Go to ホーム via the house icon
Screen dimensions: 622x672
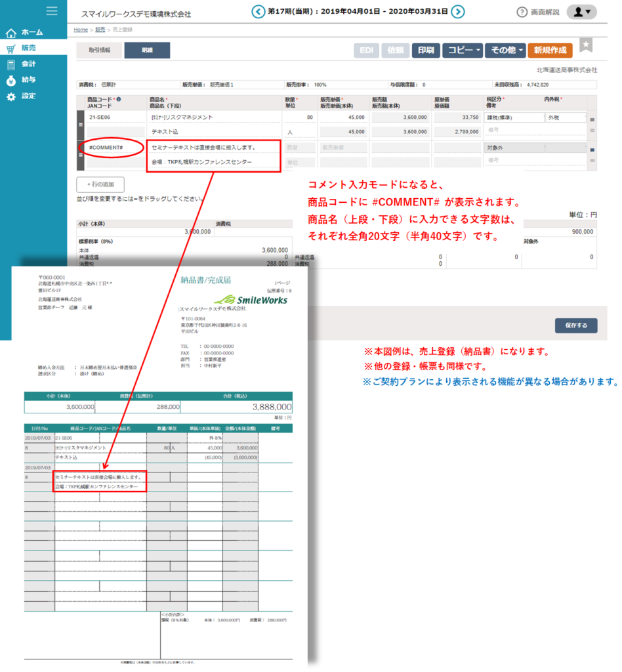tap(11, 33)
